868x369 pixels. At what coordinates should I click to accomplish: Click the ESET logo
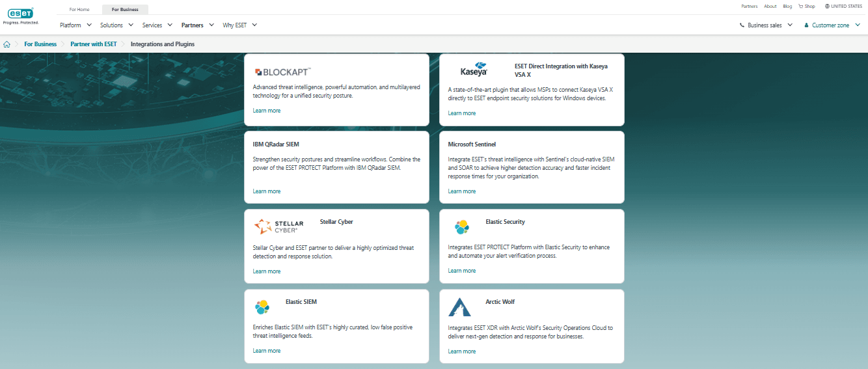(21, 16)
